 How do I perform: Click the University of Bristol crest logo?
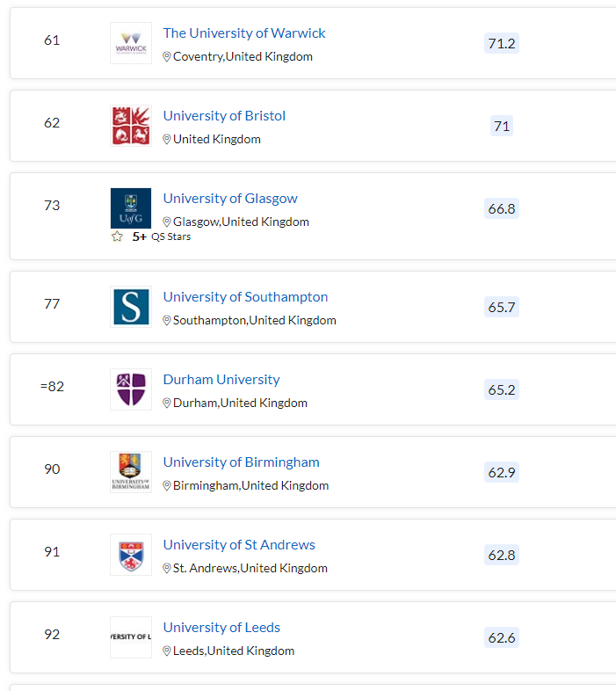tap(131, 126)
